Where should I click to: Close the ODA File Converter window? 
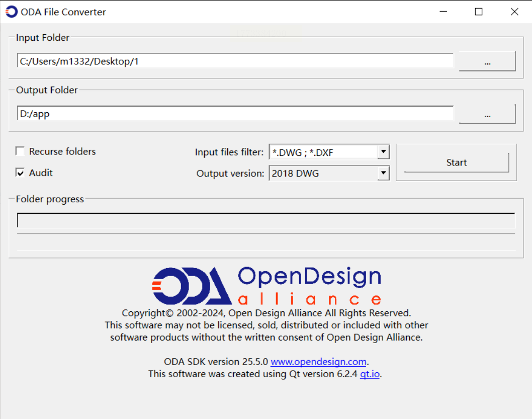coord(514,12)
